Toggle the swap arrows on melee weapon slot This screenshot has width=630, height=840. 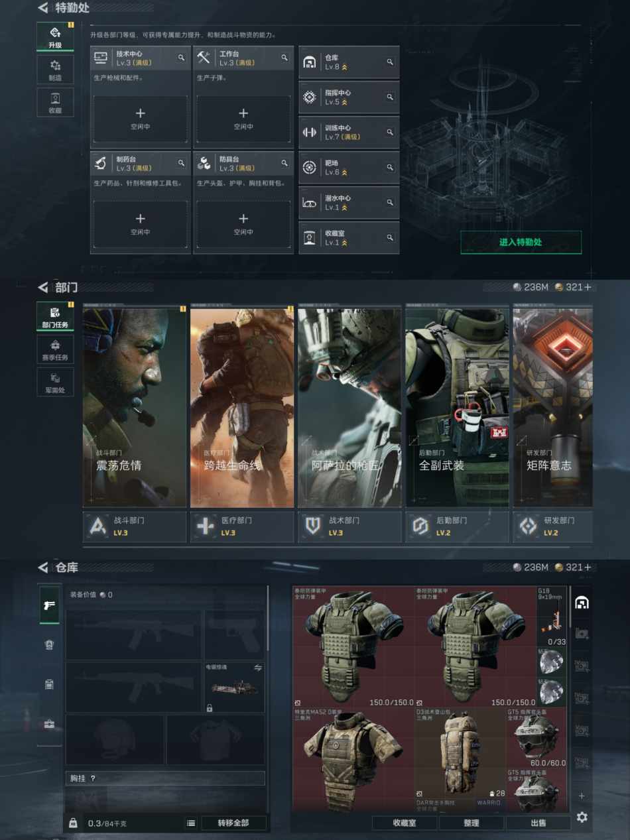[258, 668]
